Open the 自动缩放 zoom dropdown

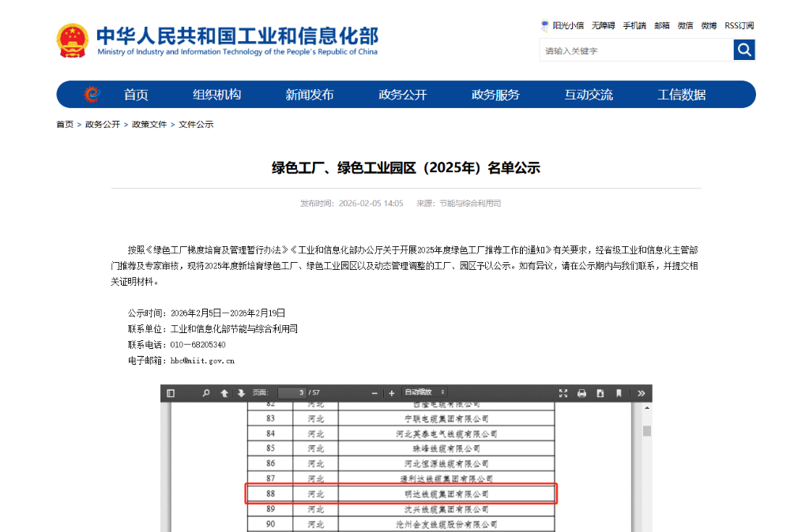(x=425, y=392)
